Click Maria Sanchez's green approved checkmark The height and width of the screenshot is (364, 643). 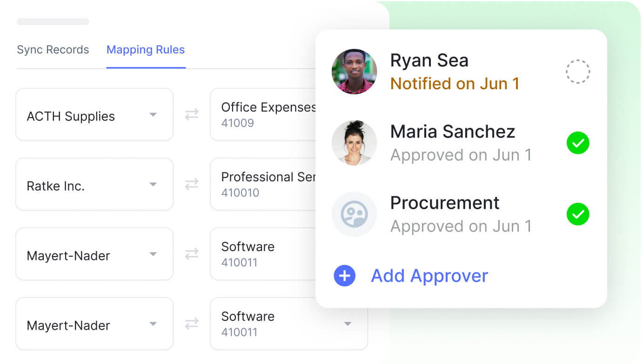577,143
